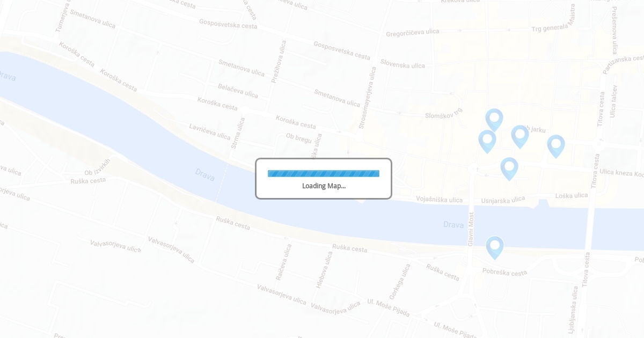Open the map pin above Pobreška cesta
644x338 pixels.
495,247
